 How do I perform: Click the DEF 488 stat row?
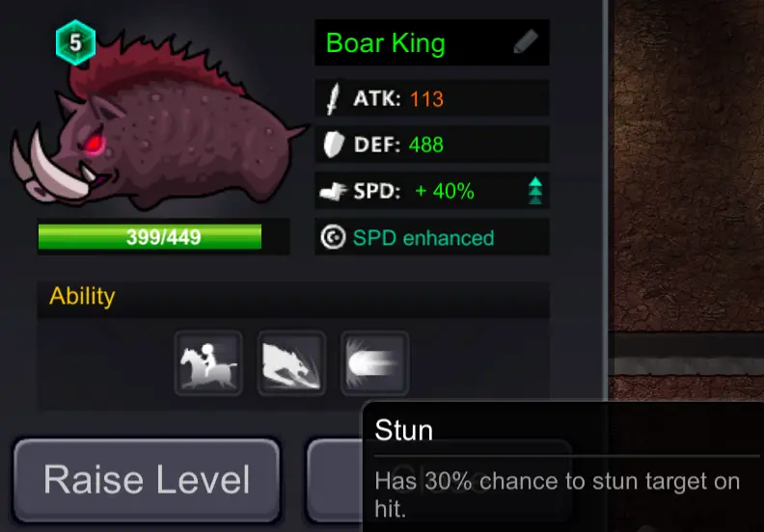(432, 145)
